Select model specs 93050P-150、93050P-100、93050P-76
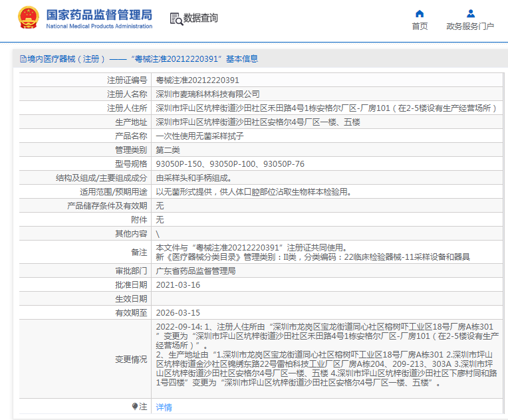 (x=230, y=164)
